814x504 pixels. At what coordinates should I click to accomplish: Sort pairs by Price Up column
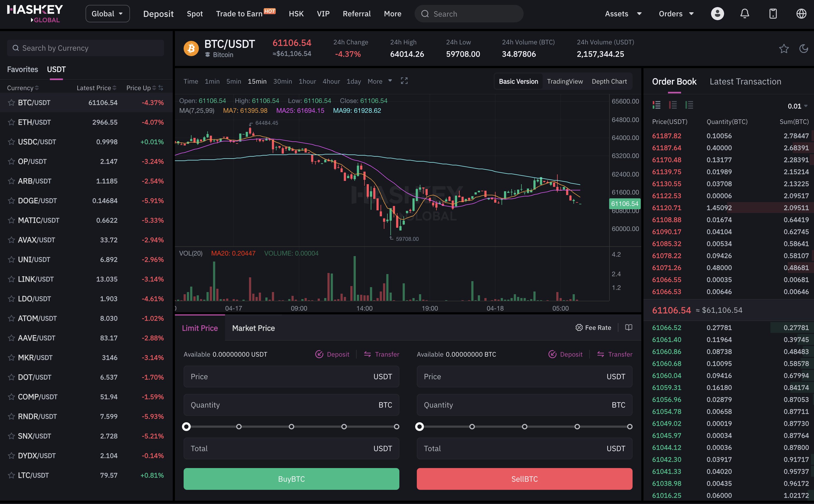[141, 88]
